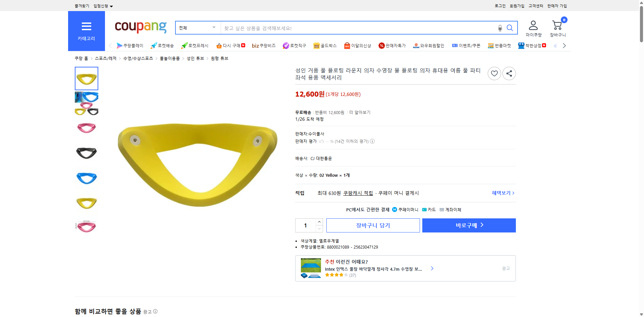Open the 이벤트/쿠폰 menu item

(466, 46)
